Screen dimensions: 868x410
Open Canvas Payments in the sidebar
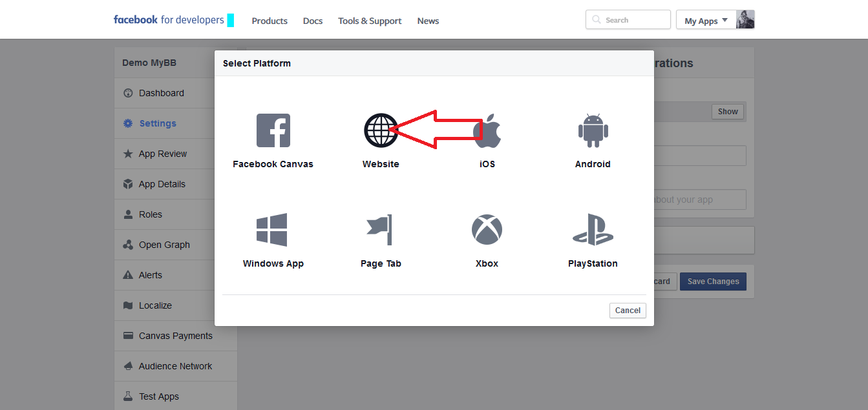pyautogui.click(x=176, y=336)
